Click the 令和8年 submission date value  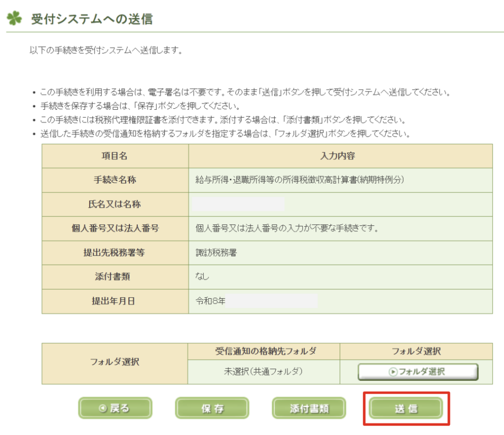click(211, 301)
